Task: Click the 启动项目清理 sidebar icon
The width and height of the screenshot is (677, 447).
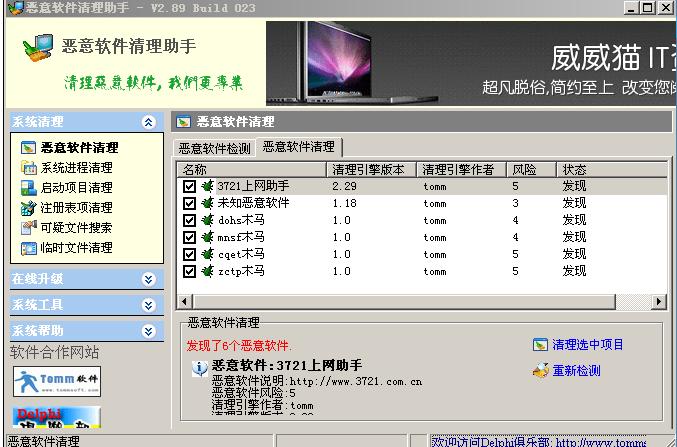Action: 28,188
